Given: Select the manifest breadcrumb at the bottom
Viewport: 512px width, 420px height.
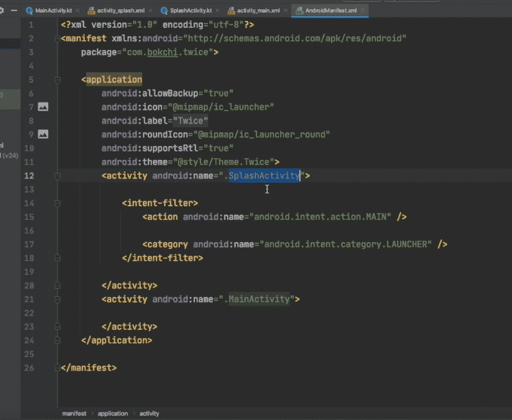Looking at the screenshot, I should 74,413.
